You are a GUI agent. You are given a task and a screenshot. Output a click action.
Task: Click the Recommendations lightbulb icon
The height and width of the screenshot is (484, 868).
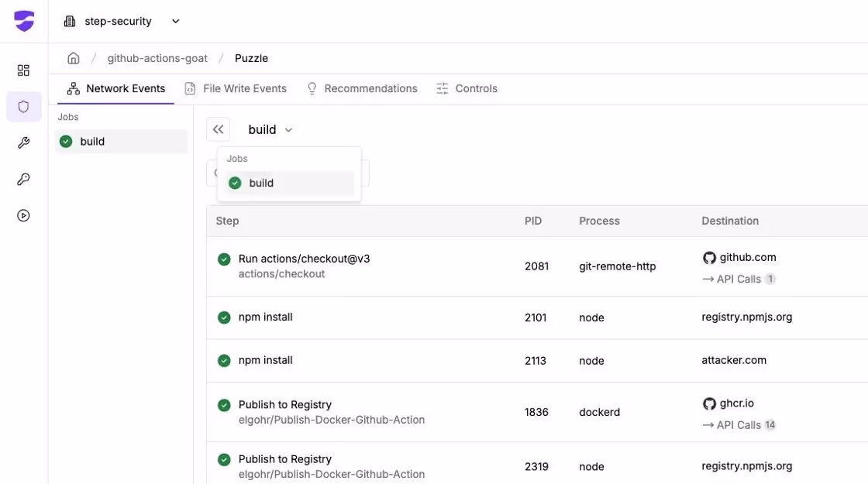[x=312, y=88]
